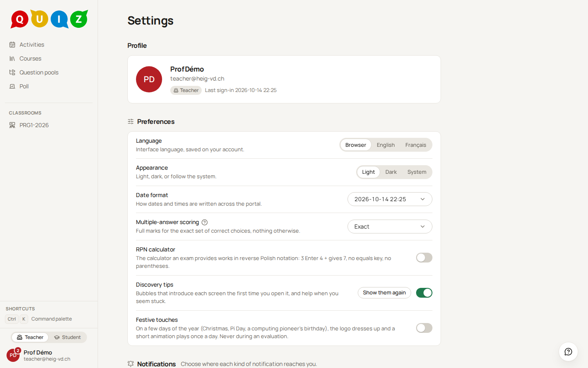588x368 pixels.
Task: Click the Preferences sliders icon
Action: 131,121
